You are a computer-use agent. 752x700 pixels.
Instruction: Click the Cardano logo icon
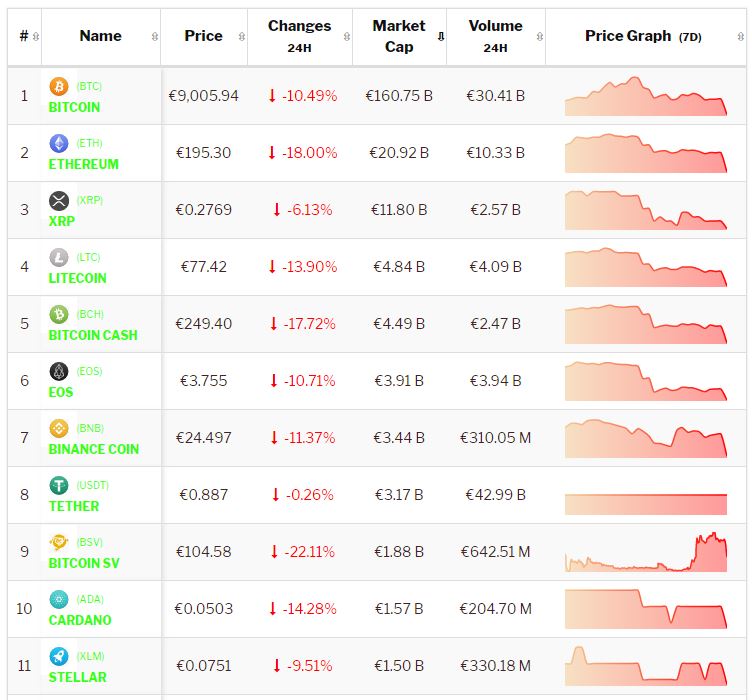click(59, 600)
